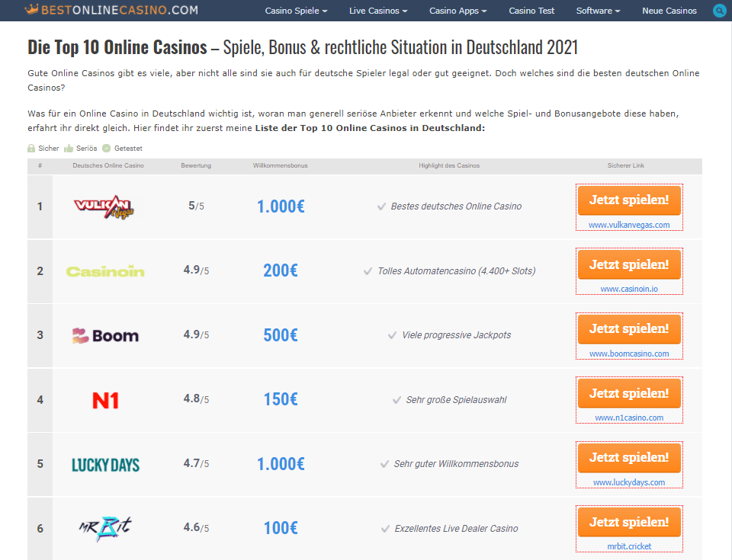
Task: Click the 4.7/5 rating
Action: click(x=196, y=463)
